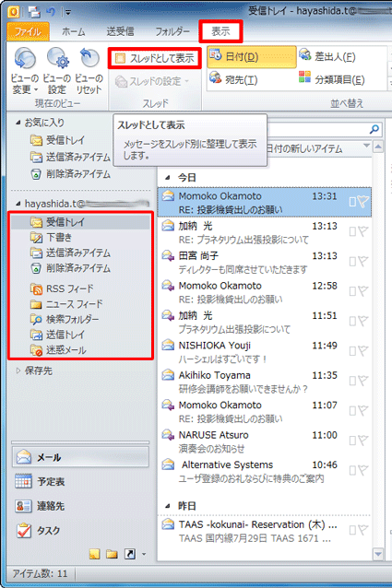Select NARUSE Atsuro 11:00 message
The width and height of the screenshot is (392, 588).
[x=265, y=441]
